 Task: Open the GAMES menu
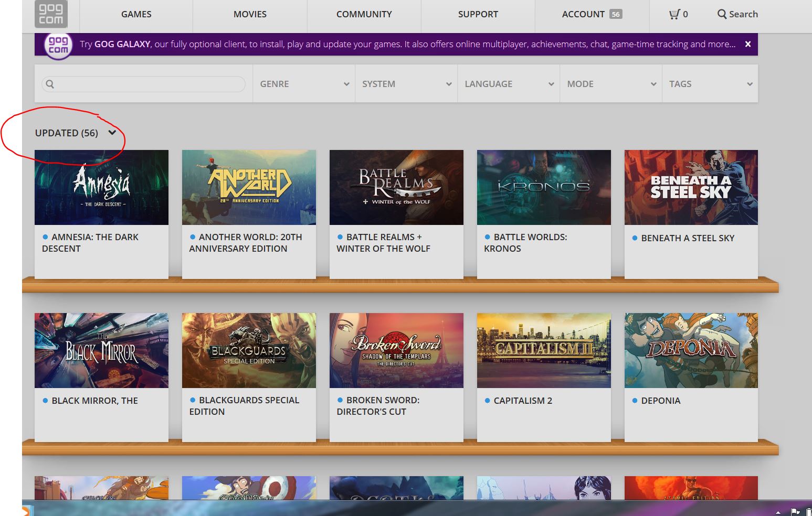click(136, 14)
